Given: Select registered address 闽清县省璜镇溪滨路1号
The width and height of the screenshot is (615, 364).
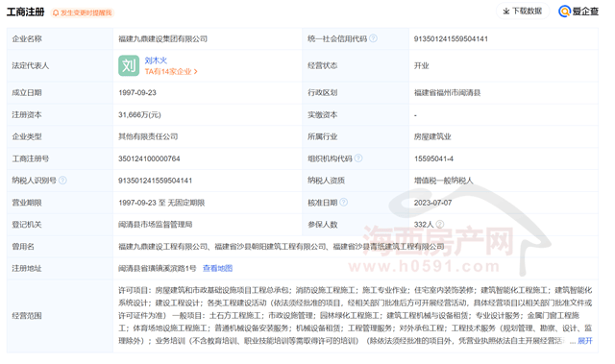Looking at the screenshot, I should [158, 268].
